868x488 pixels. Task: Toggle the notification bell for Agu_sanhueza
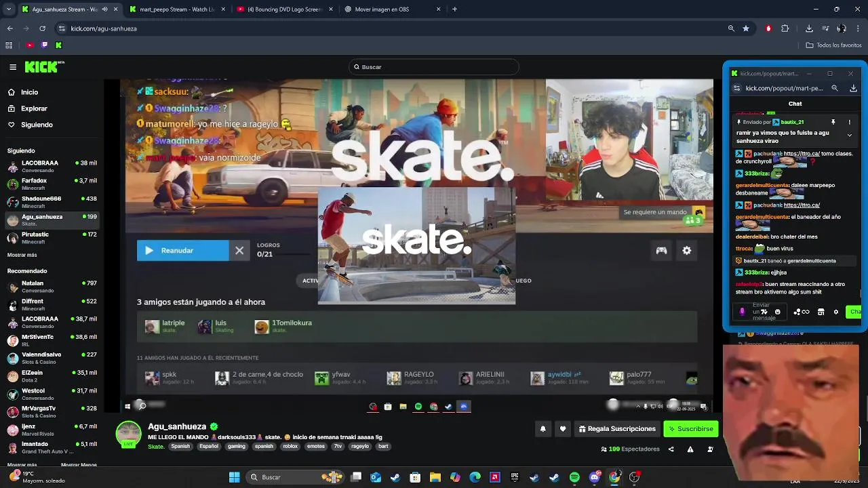coord(542,429)
